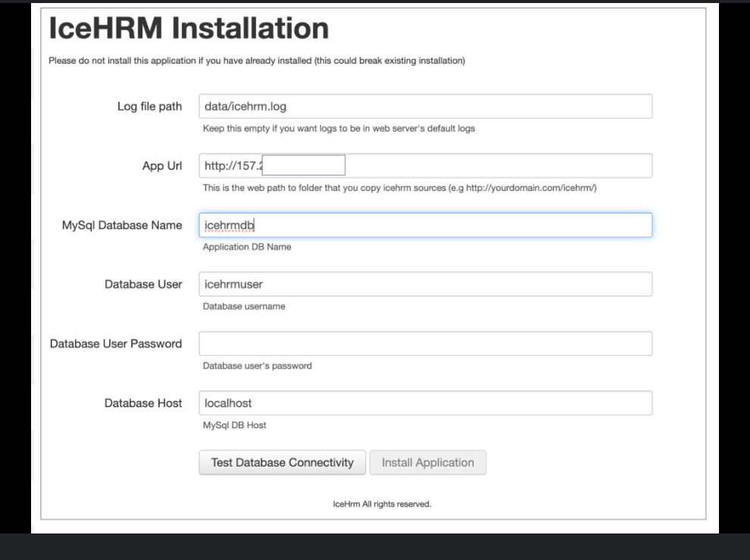This screenshot has height=560, width=750.
Task: Click the 'MySql DB Host' hint text
Action: point(234,425)
